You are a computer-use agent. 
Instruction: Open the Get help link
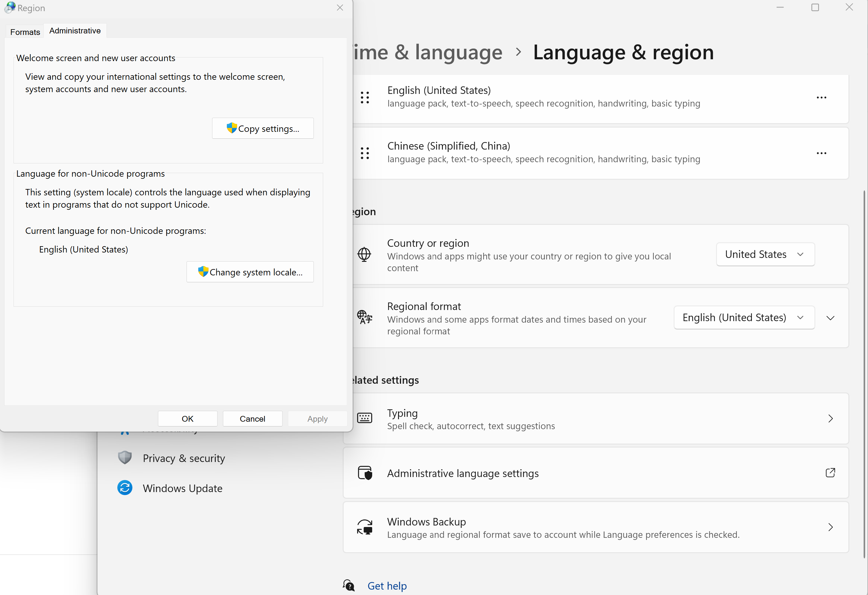pos(387,586)
